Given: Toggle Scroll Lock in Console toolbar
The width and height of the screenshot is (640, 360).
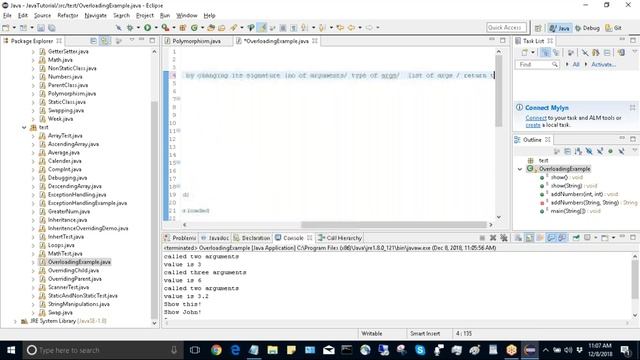Looking at the screenshot, I should pyautogui.click(x=529, y=238).
